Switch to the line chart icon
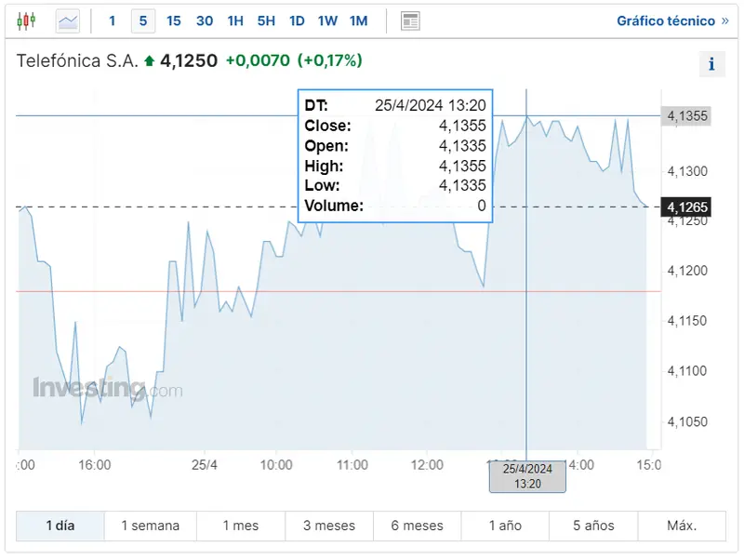 click(x=66, y=20)
